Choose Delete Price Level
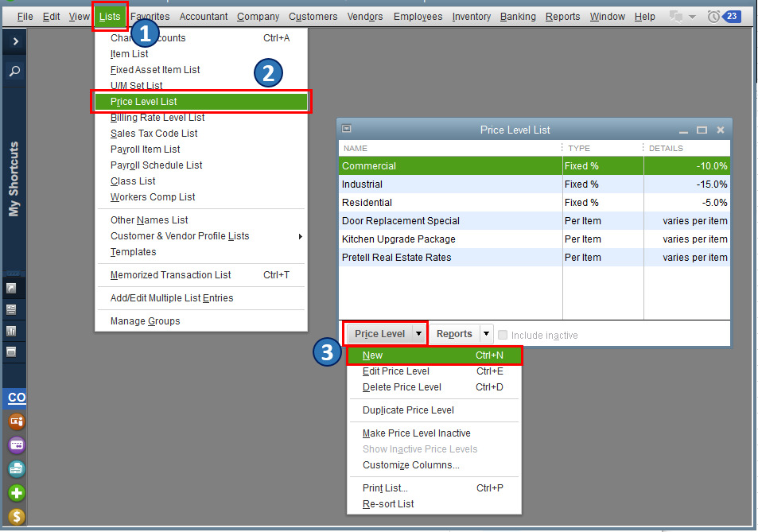The height and width of the screenshot is (532, 758). [x=434, y=387]
